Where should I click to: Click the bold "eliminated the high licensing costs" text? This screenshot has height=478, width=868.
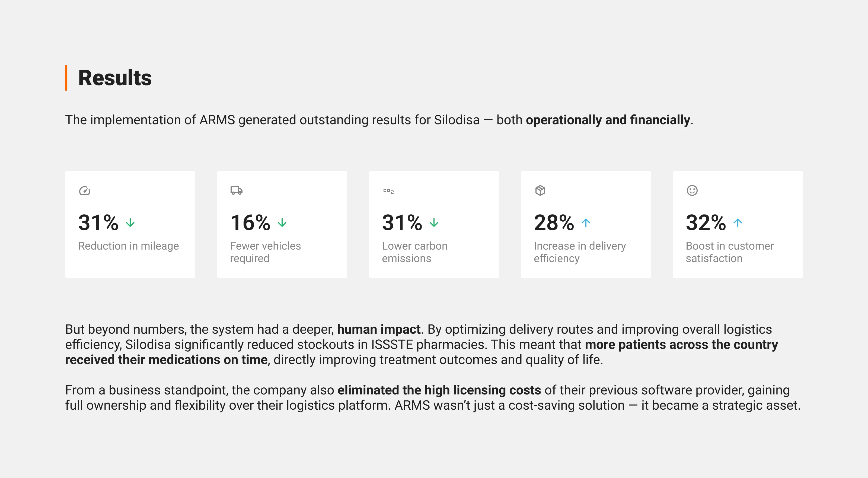(x=439, y=390)
